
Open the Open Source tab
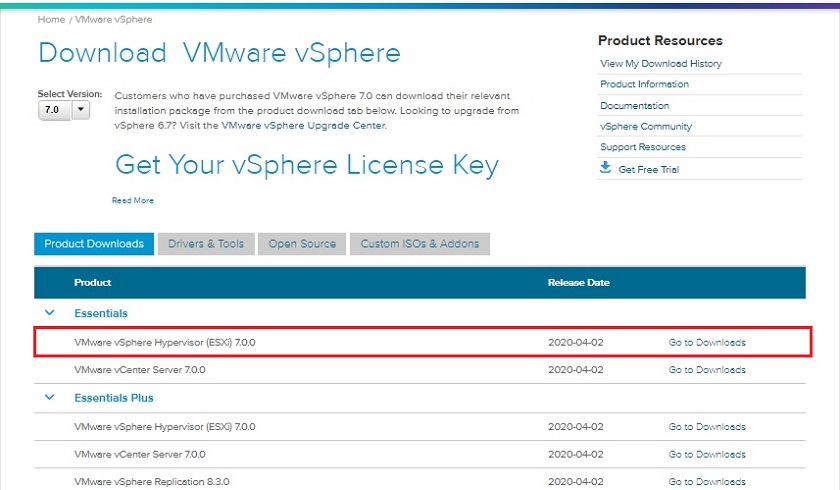pos(302,244)
